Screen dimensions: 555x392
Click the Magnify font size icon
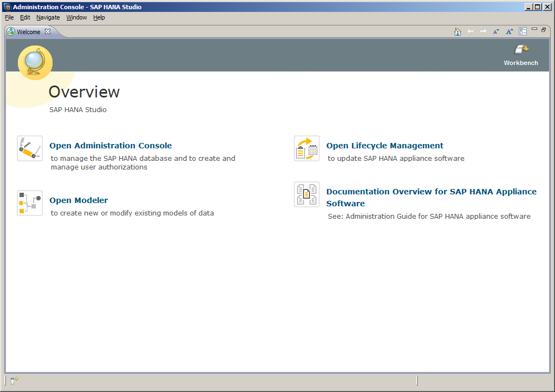pyautogui.click(x=509, y=31)
